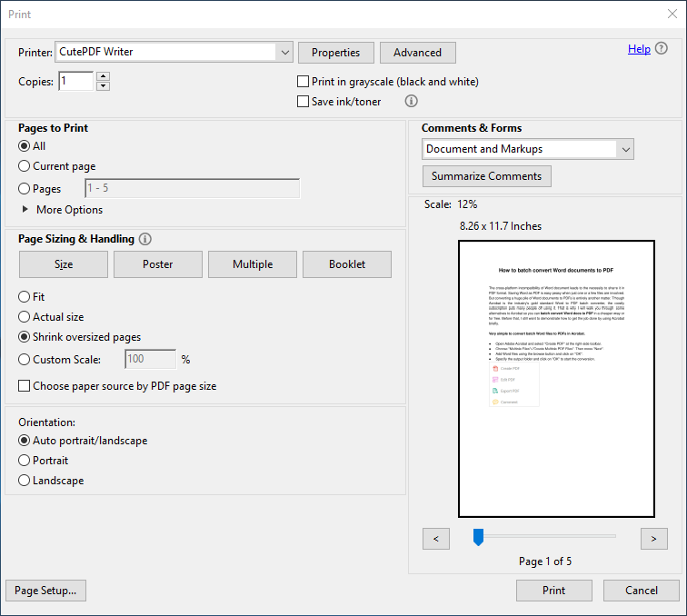
Task: Click the page preview slider handle
Action: pos(478,538)
